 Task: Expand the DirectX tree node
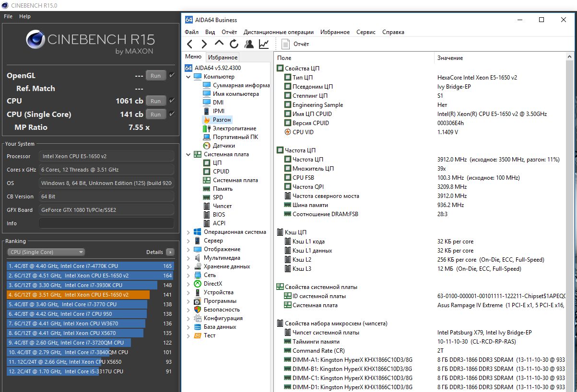click(x=188, y=284)
